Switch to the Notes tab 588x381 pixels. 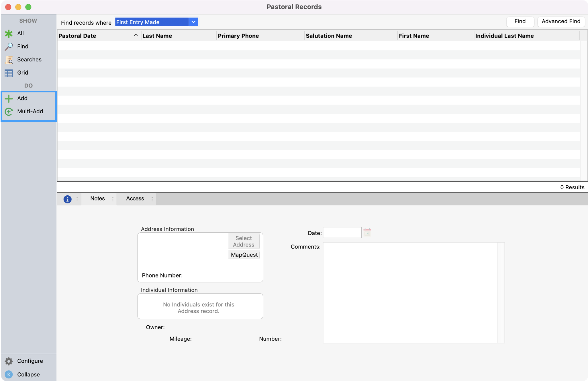pyautogui.click(x=97, y=198)
